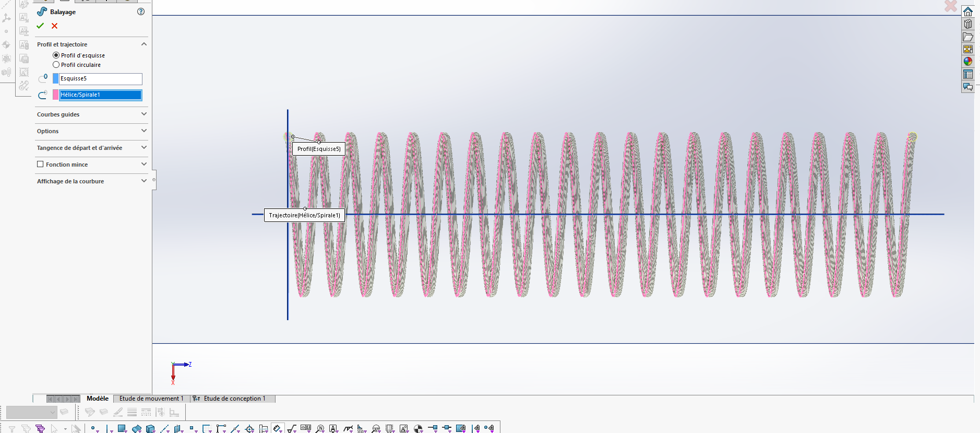Image resolution: width=980 pixels, height=433 pixels.
Task: Open the Appearances color ball panel
Action: [968, 62]
